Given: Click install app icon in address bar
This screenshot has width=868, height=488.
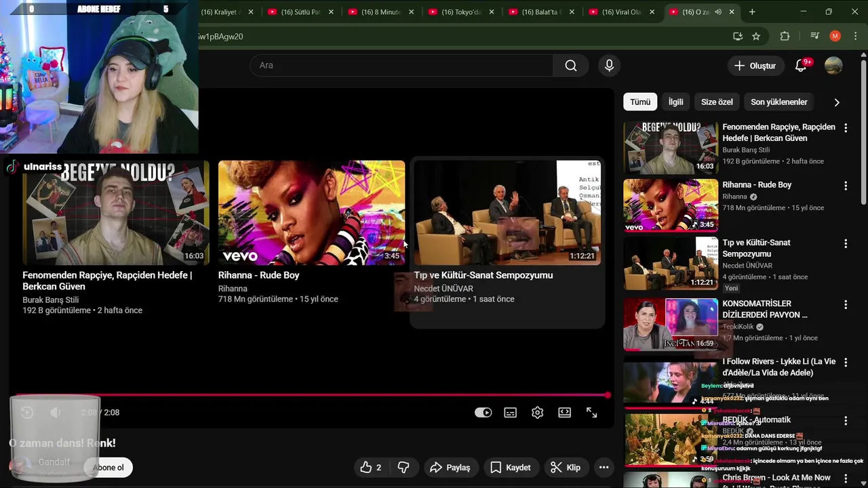Looking at the screenshot, I should [737, 37].
